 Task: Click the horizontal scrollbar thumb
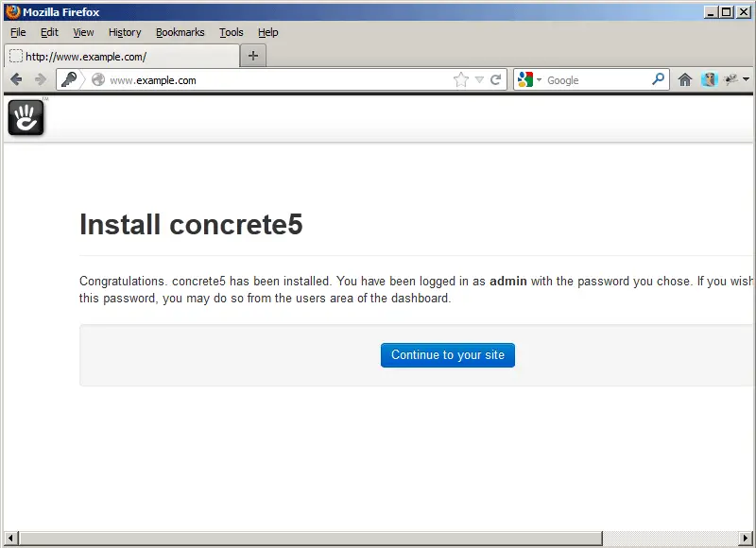(x=311, y=538)
